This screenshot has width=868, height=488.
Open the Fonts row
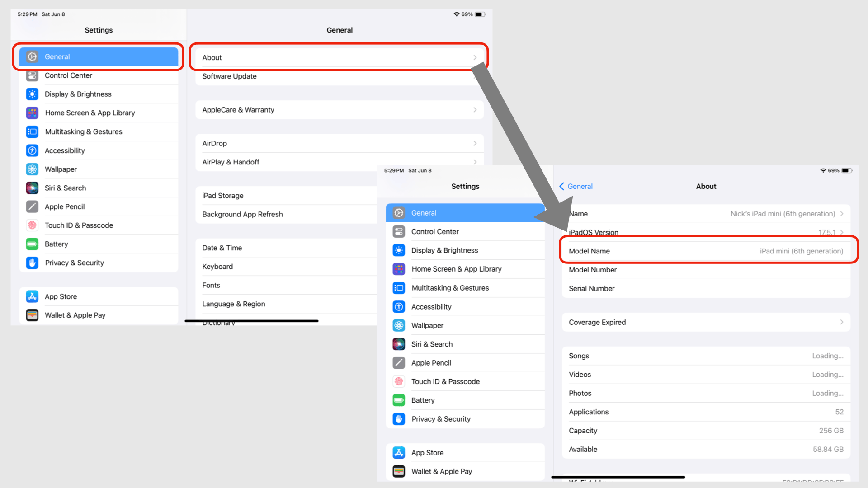coord(287,286)
